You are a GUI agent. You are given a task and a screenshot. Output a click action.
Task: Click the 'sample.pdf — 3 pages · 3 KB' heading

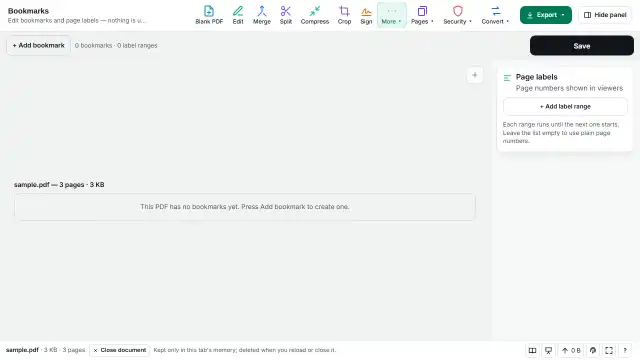59,184
